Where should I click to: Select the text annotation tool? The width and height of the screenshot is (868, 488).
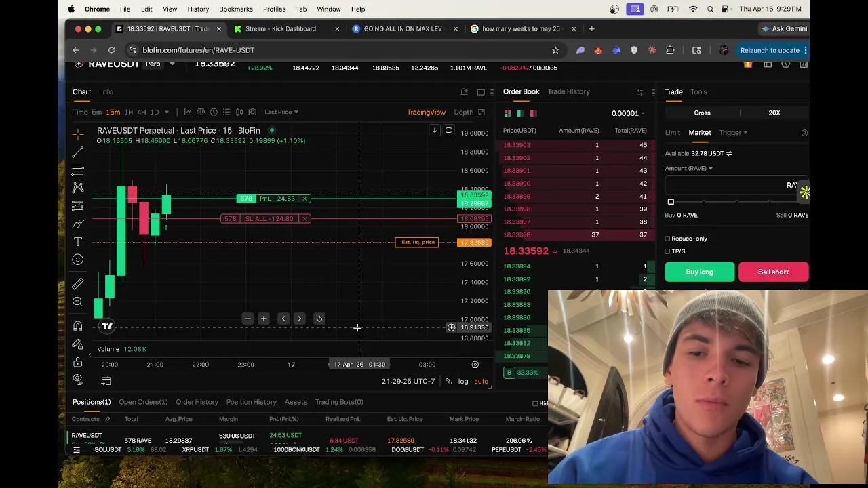[78, 242]
